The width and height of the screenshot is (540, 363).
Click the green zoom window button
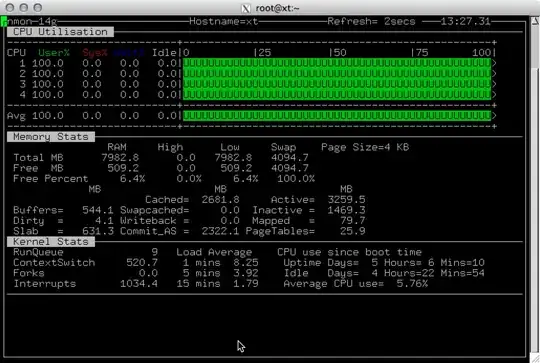pos(38,8)
